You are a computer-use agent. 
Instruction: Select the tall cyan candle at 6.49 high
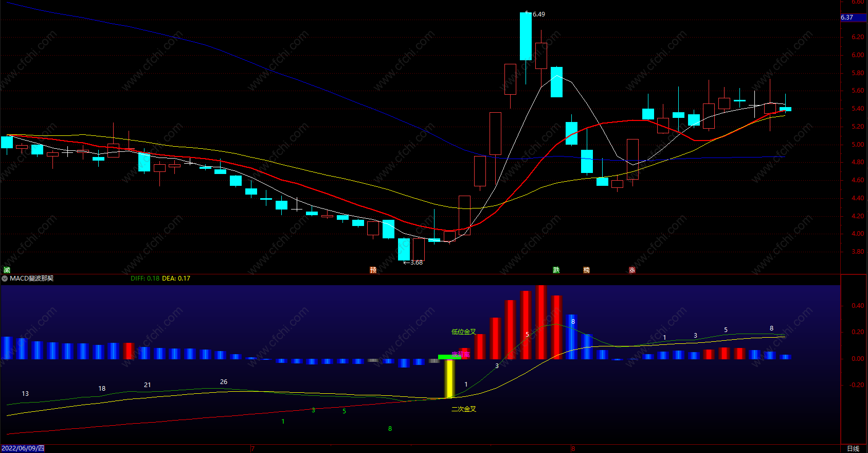pos(526,36)
